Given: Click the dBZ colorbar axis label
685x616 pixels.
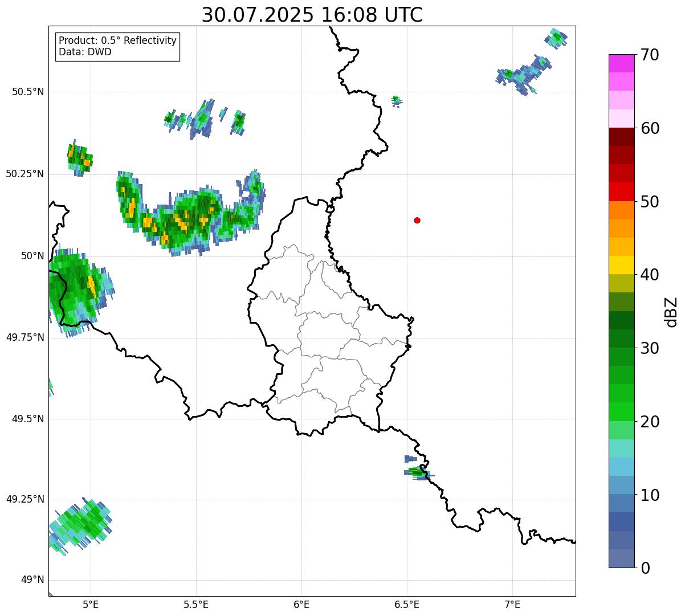Looking at the screenshot, I should click(x=672, y=311).
